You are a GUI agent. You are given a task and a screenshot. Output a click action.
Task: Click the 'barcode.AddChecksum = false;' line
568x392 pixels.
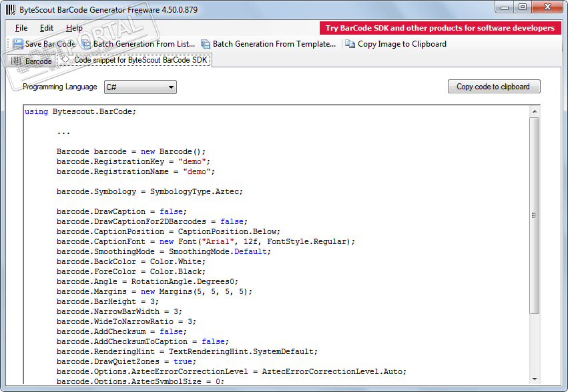(121, 331)
